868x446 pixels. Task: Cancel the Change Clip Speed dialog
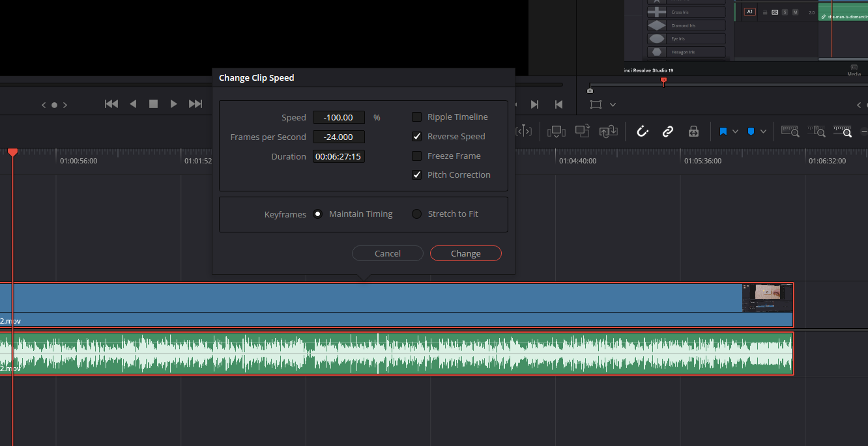[x=388, y=253]
